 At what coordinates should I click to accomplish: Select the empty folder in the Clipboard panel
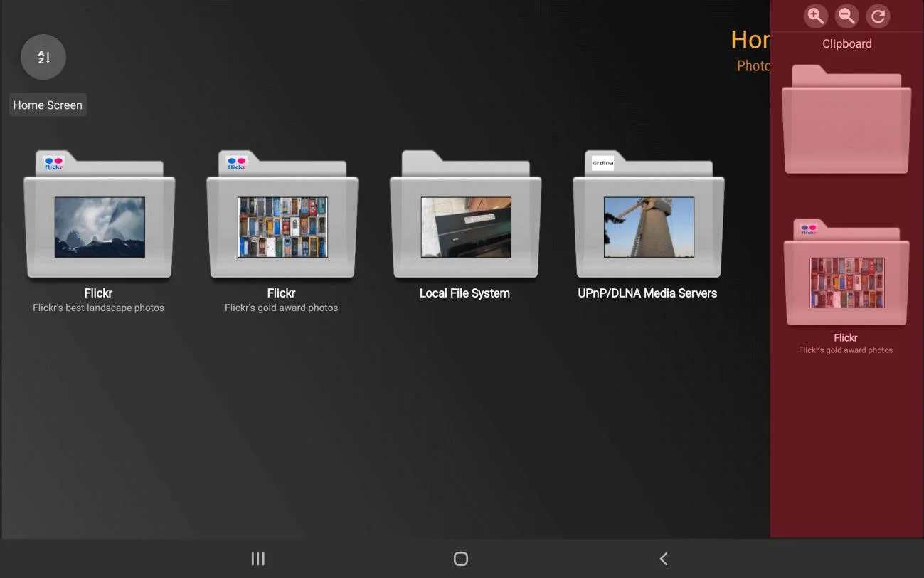(x=846, y=119)
